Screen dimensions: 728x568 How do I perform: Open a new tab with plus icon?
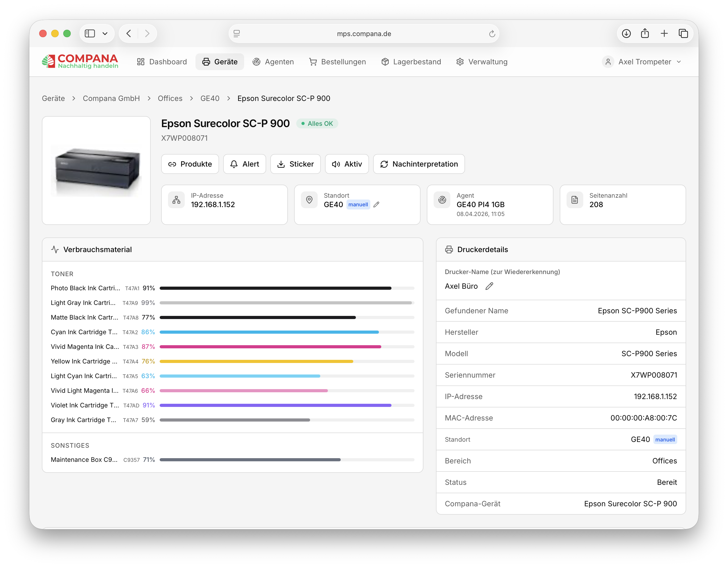664,34
